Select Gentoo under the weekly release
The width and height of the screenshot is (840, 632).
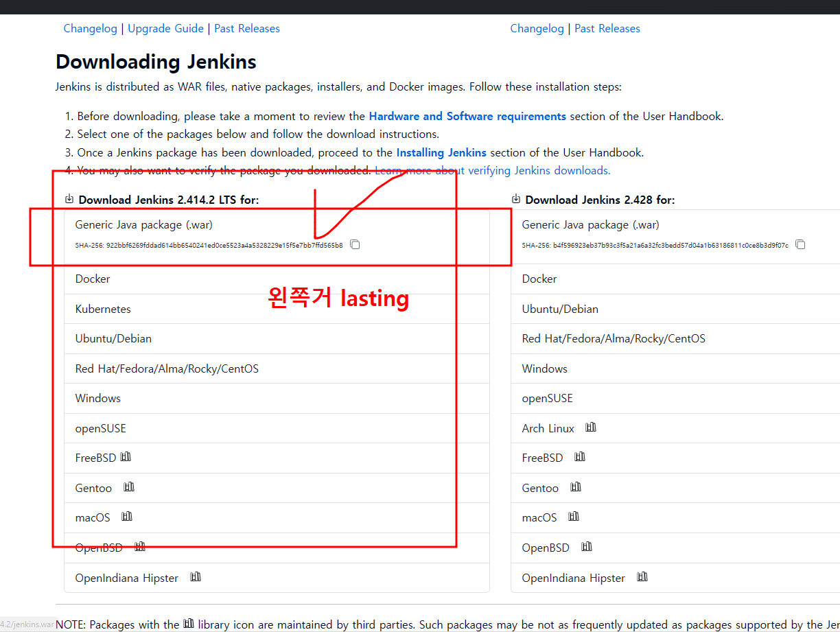675,488
